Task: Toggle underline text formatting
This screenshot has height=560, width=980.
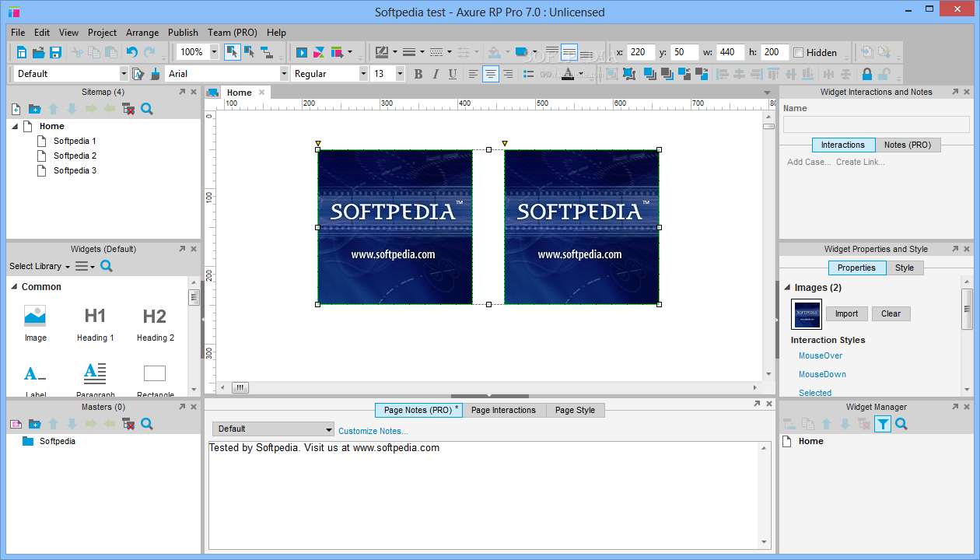Action: pos(452,74)
